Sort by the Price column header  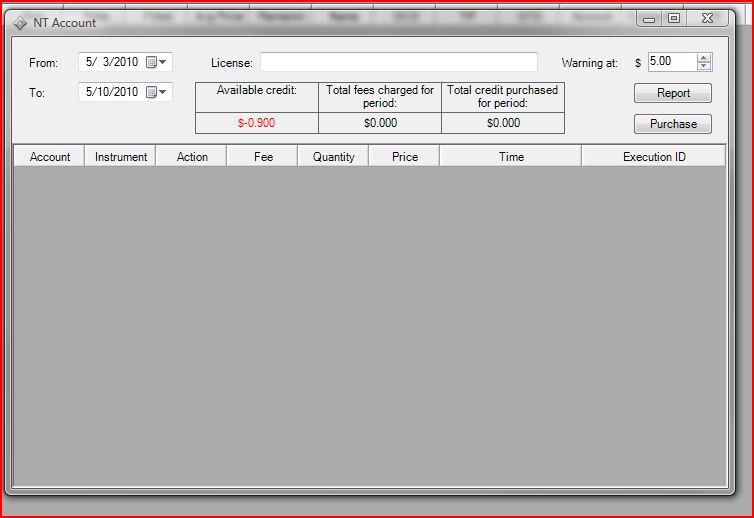click(404, 157)
